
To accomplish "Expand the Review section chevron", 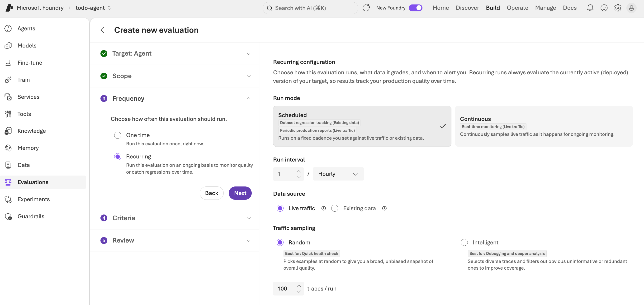I will [248, 240].
